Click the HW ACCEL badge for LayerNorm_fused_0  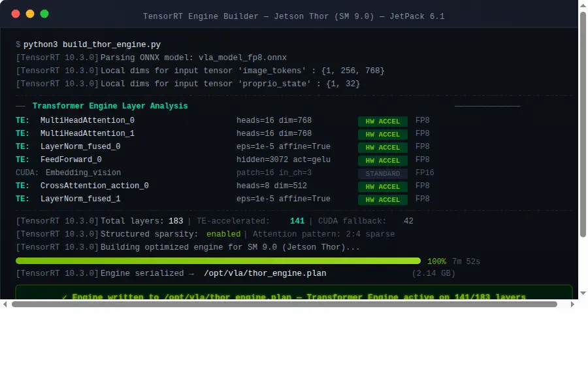(382, 147)
